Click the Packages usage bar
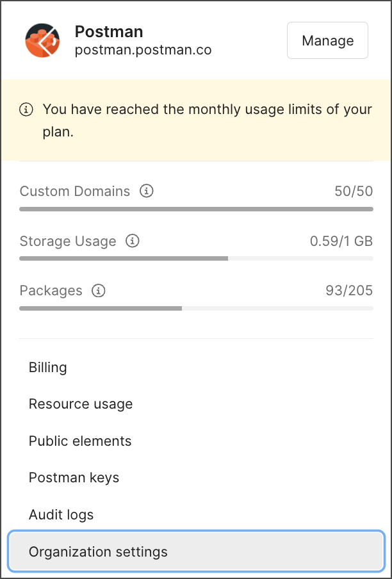 [x=196, y=308]
